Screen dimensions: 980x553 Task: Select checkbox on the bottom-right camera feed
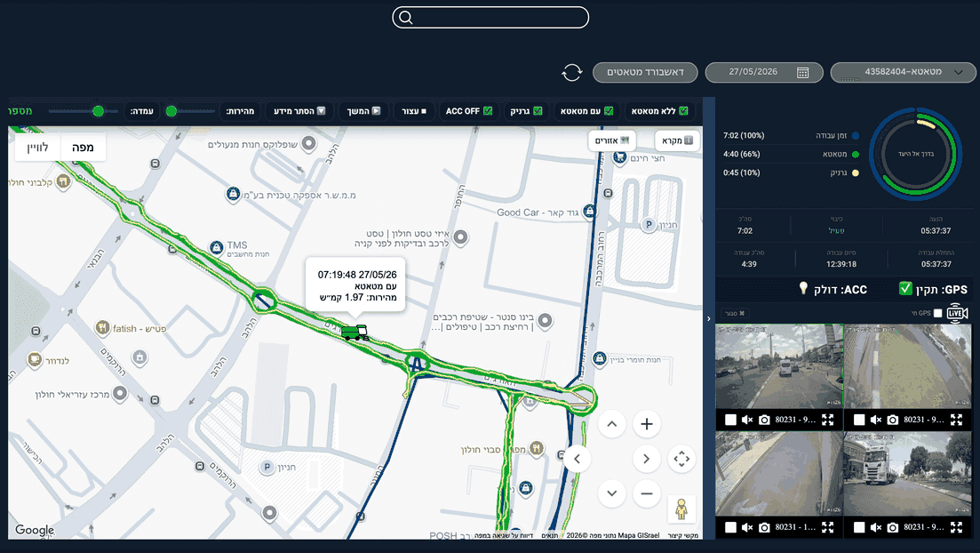pos(859,527)
